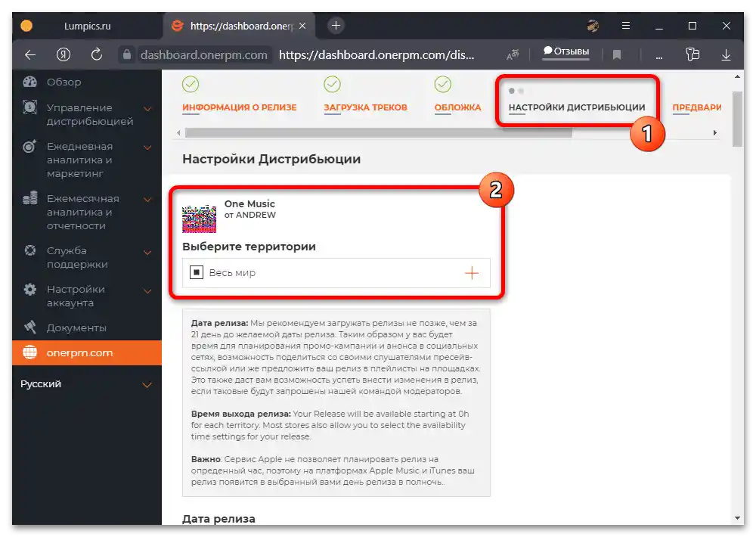Expand Настройки аккаунта chevron
The image size is (756, 537).
tap(147, 291)
